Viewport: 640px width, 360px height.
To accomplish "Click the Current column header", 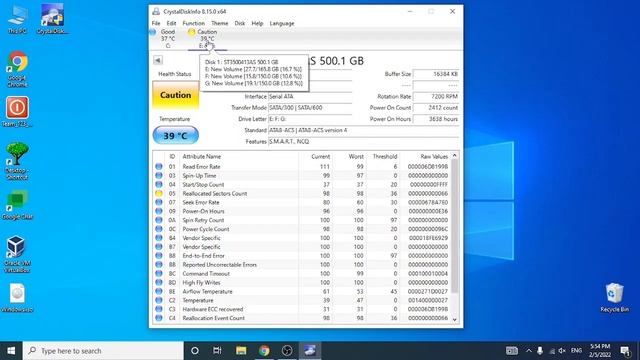I will (315, 156).
